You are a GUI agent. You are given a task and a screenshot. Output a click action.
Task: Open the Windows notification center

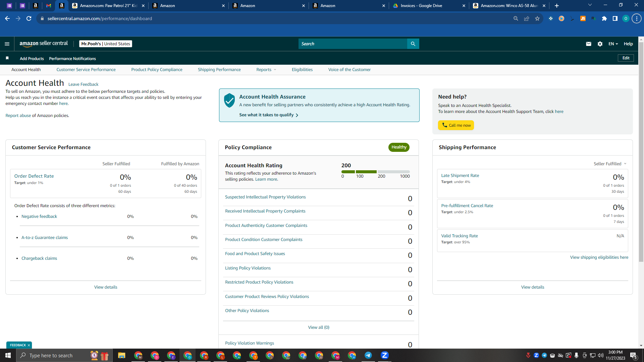coord(634,355)
